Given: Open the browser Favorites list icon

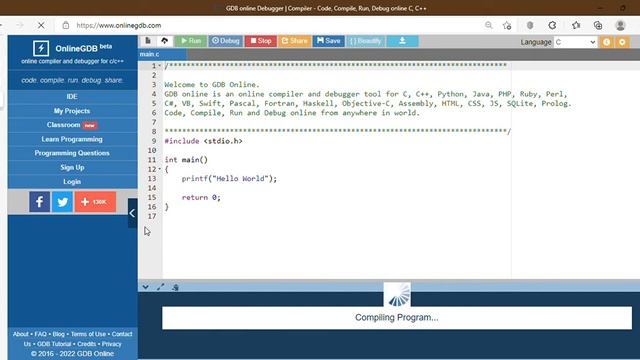Looking at the screenshot, I should pyautogui.click(x=576, y=25).
